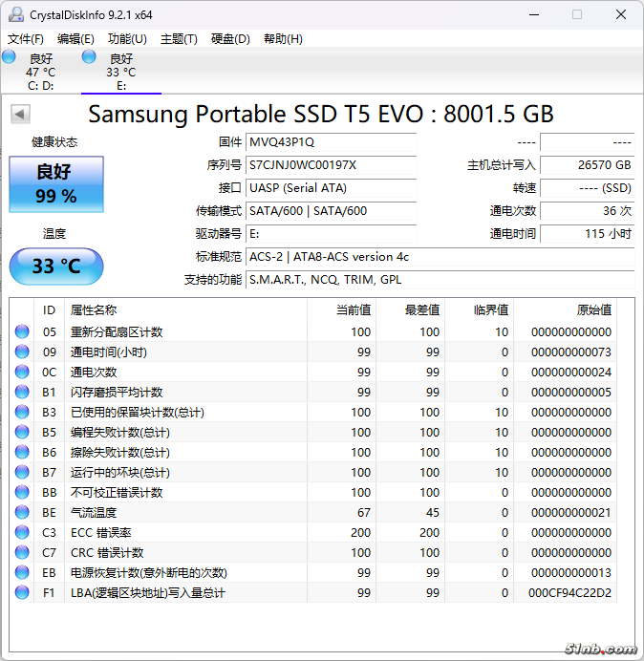Open the 文件(F) menu
Image resolution: width=644 pixels, height=661 pixels.
pyautogui.click(x=26, y=39)
